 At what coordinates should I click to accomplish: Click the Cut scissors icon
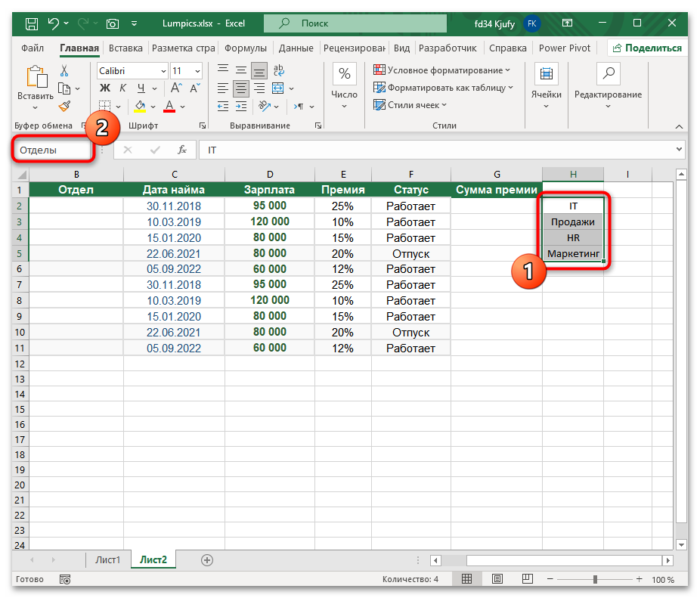[x=64, y=70]
